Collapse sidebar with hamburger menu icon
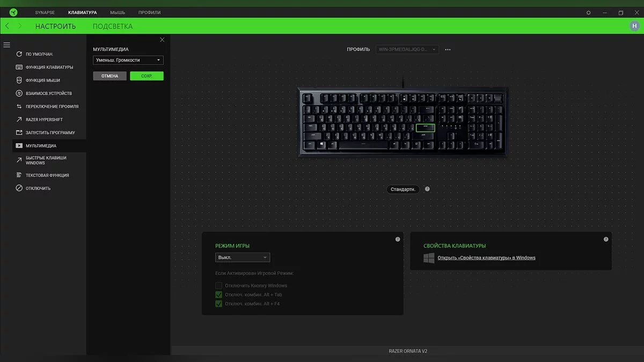This screenshot has width=644, height=362. point(6,45)
